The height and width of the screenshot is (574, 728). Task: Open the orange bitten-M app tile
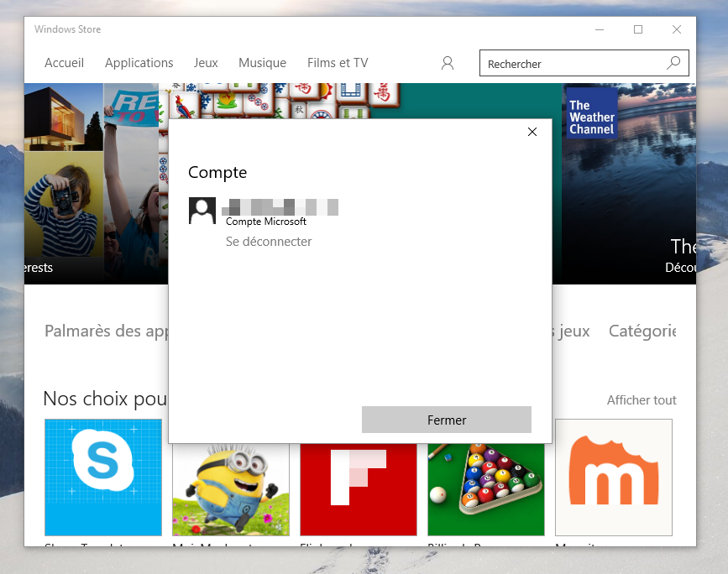[613, 477]
